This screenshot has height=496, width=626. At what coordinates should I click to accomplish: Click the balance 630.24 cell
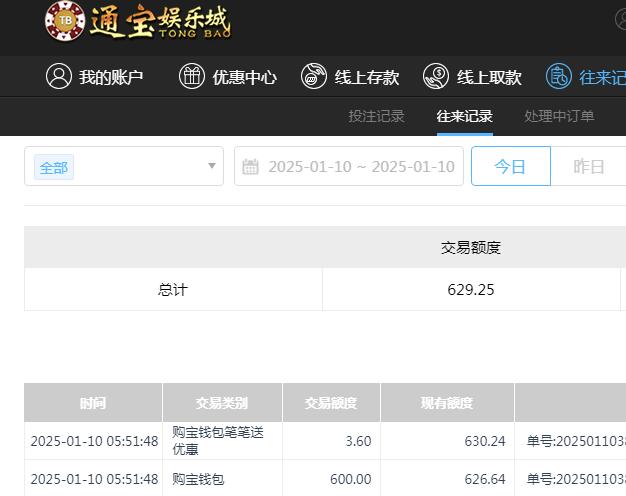pyautogui.click(x=447, y=441)
